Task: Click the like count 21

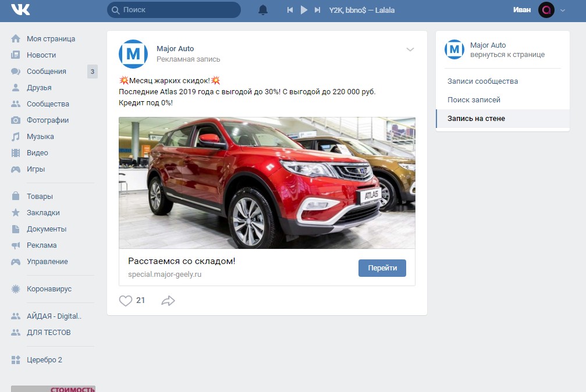Action: click(140, 300)
